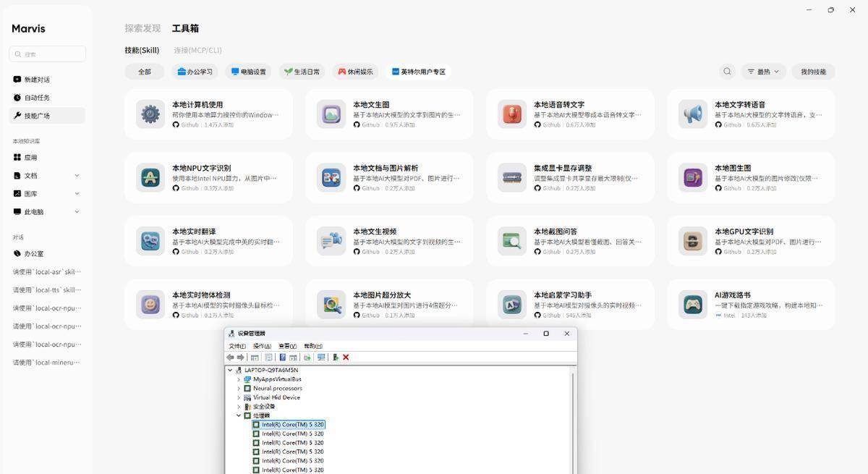
Task: Open the 帮助(H) menu in Device Manager
Action: 312,346
